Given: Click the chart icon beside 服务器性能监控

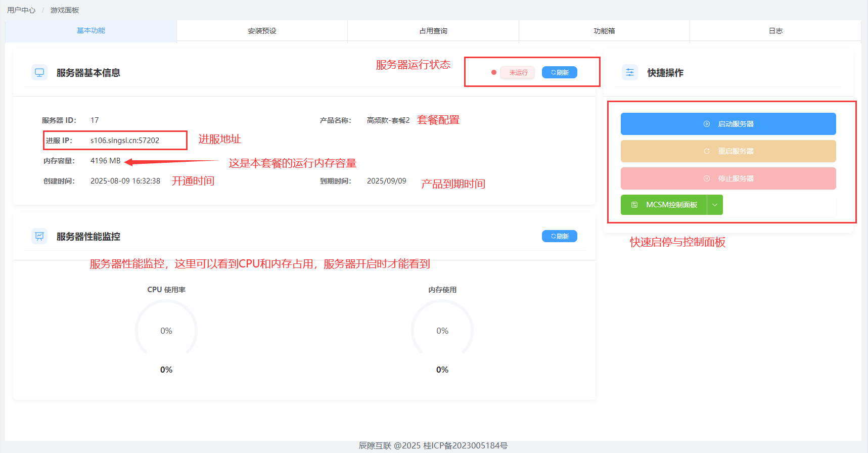Looking at the screenshot, I should pyautogui.click(x=39, y=236).
